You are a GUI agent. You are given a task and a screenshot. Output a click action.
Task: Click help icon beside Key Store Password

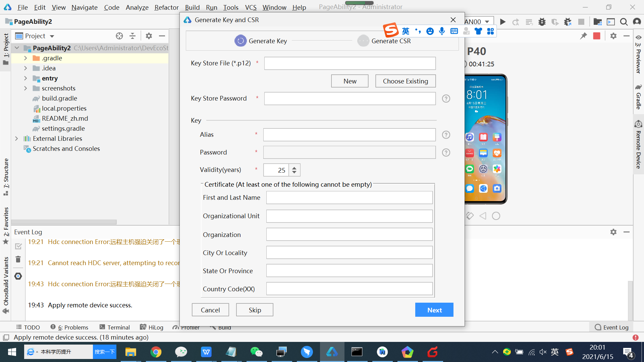446,99
